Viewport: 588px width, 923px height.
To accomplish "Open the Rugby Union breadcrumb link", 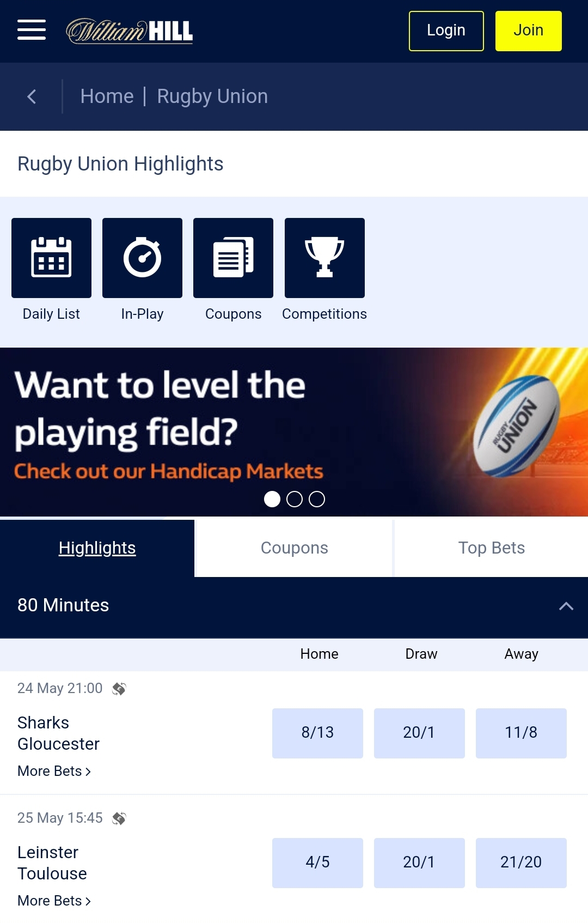I will click(x=212, y=96).
